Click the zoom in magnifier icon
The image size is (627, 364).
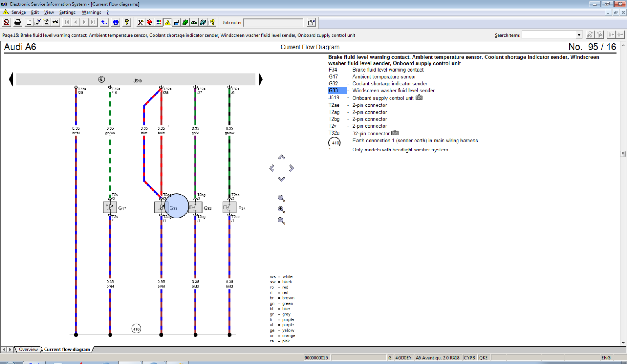tap(281, 210)
